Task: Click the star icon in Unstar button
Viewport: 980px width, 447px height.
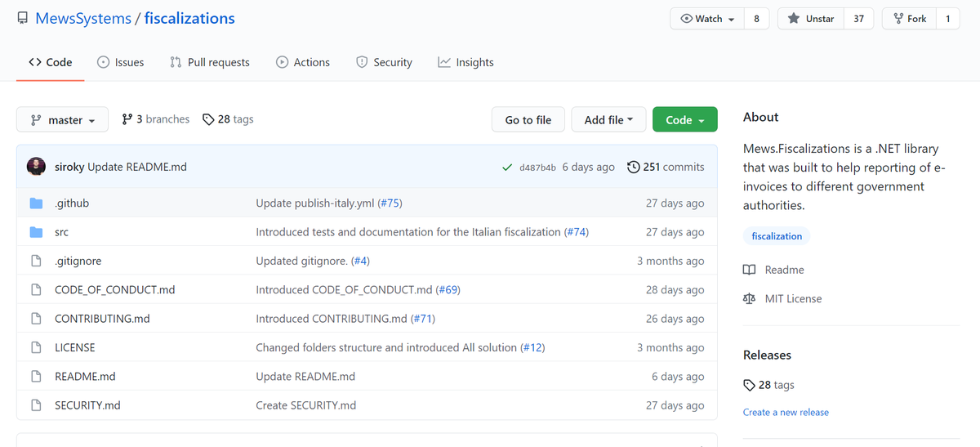Action: tap(794, 19)
